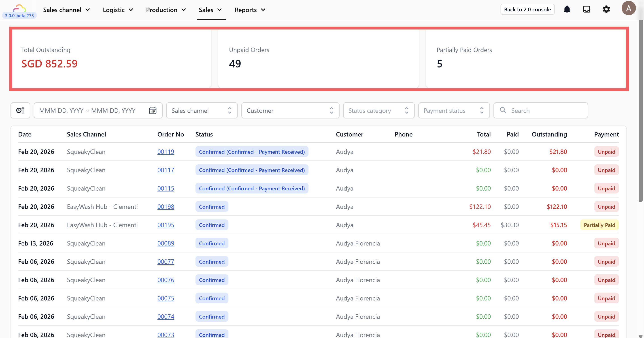
Task: Expand the Status category dropdown
Action: [378, 110]
